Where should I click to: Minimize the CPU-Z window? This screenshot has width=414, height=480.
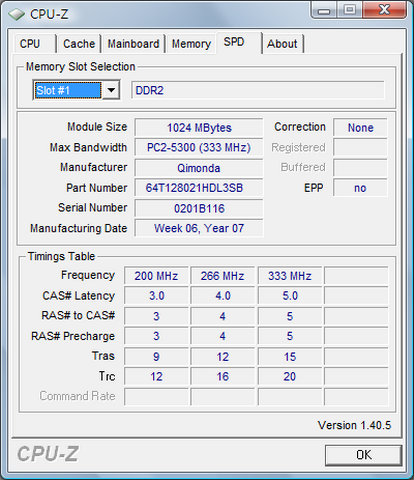point(324,10)
